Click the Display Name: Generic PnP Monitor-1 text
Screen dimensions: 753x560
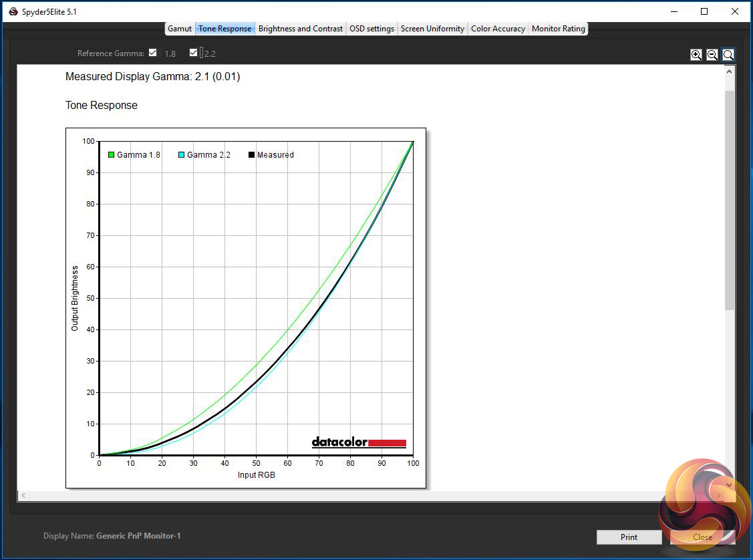coord(112,536)
